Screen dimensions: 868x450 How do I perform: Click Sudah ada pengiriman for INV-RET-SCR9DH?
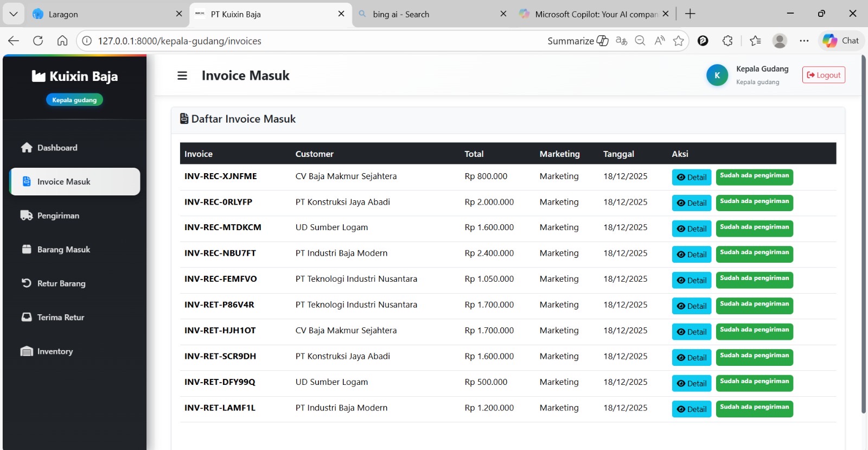coord(754,357)
